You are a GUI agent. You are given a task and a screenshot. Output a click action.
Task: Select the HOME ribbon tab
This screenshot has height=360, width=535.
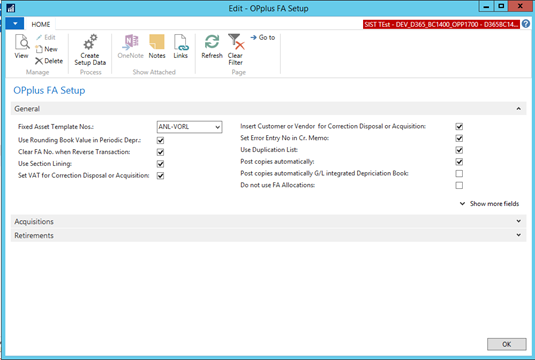(41, 24)
